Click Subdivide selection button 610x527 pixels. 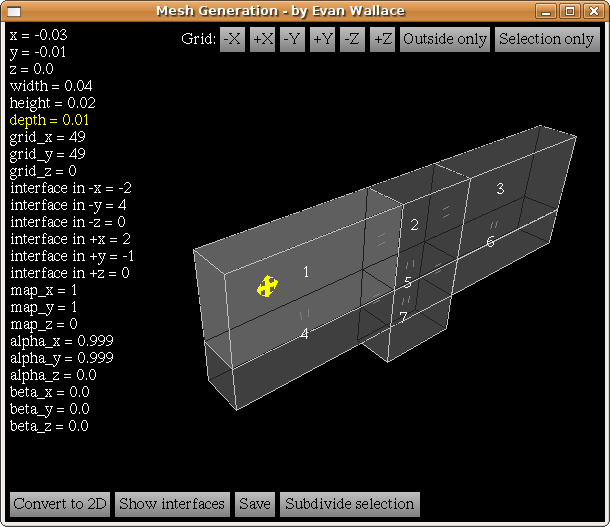(350, 504)
